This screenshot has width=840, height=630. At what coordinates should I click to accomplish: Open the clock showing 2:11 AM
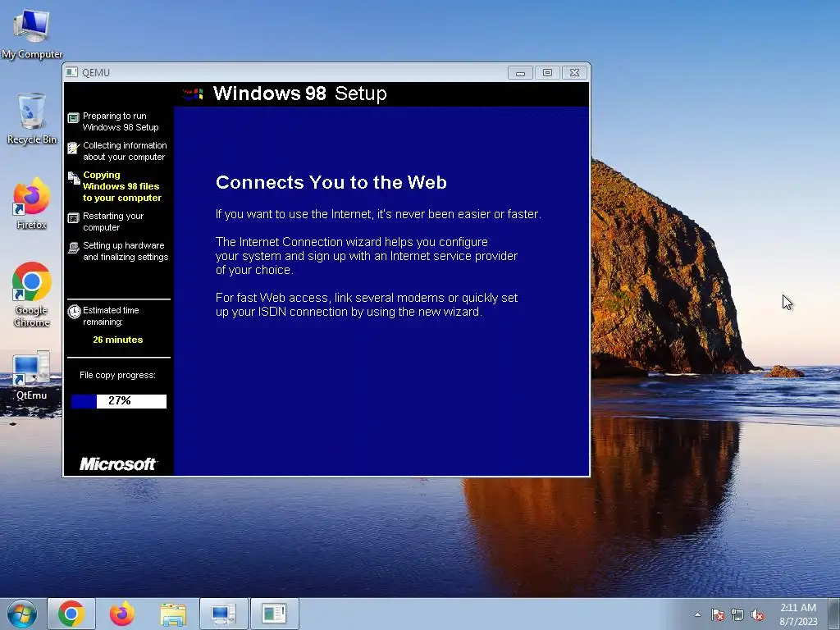coord(798,614)
